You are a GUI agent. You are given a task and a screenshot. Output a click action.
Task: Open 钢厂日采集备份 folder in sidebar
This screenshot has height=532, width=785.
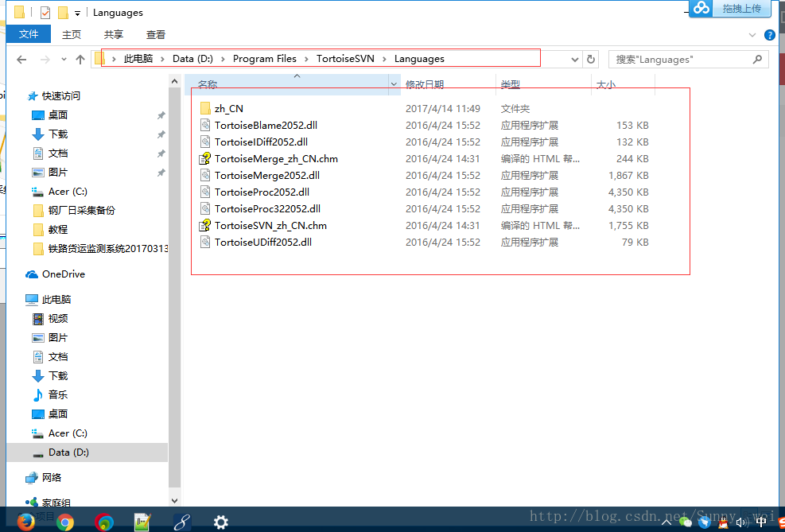(82, 211)
